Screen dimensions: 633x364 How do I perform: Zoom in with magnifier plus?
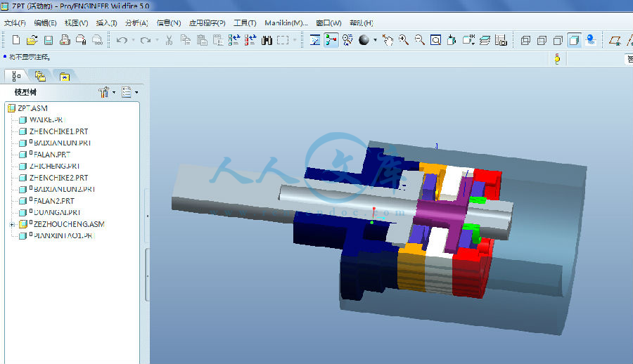[404, 40]
